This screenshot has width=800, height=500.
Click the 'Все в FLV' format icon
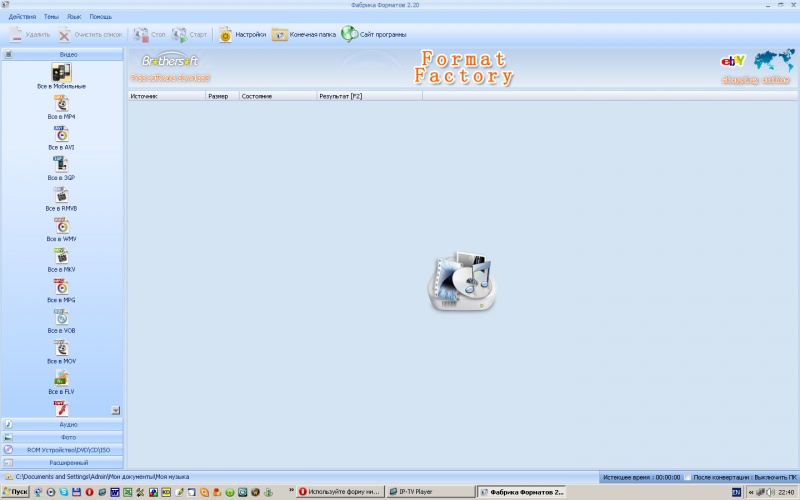coord(62,378)
